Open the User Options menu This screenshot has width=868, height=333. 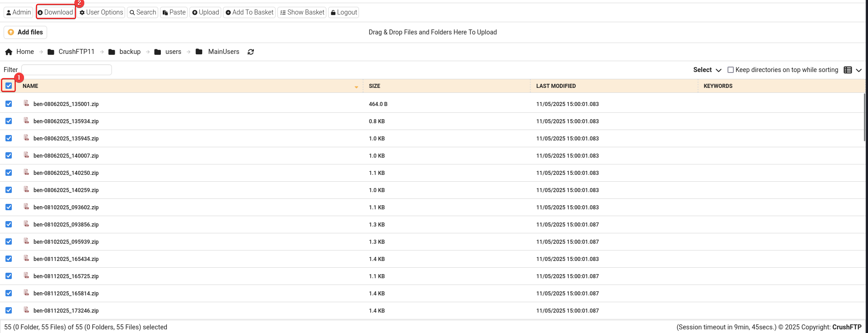point(101,12)
